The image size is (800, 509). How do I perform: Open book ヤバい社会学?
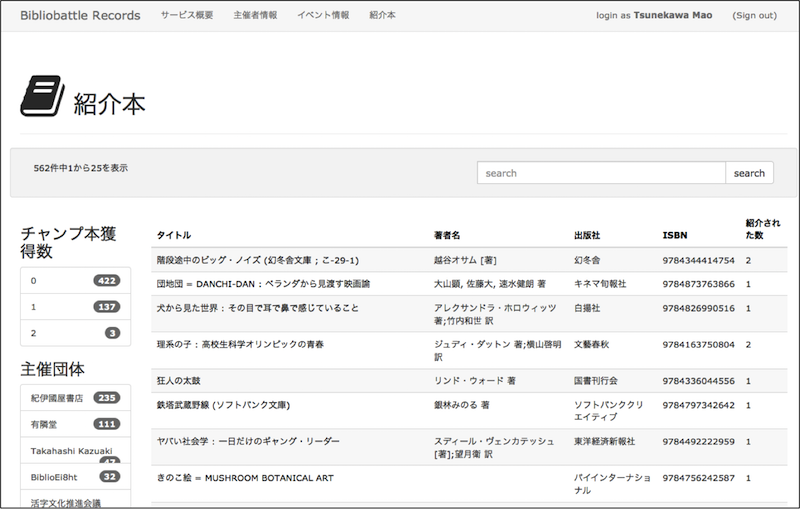click(248, 441)
